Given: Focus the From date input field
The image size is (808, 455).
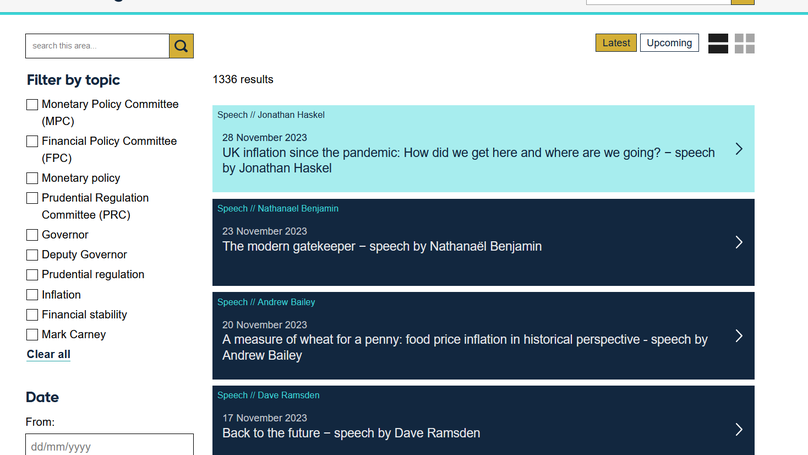Looking at the screenshot, I should click(x=109, y=445).
